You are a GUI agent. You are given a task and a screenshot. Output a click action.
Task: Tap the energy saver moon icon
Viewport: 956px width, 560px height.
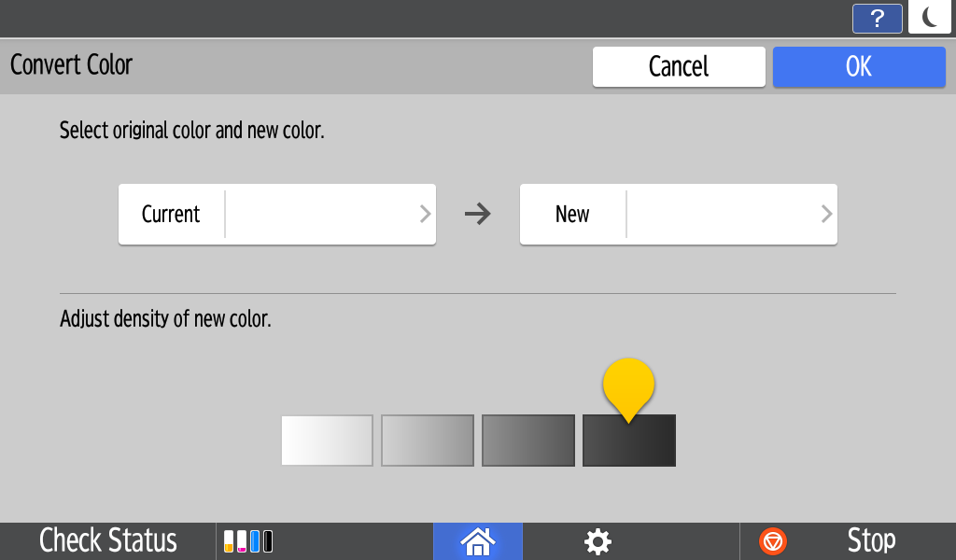click(x=929, y=18)
